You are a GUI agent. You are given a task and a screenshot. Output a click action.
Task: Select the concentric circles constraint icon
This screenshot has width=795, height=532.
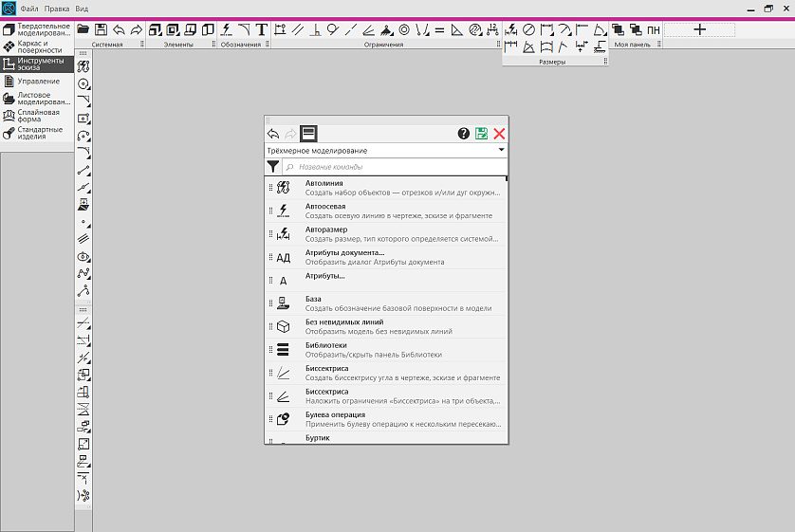404,29
